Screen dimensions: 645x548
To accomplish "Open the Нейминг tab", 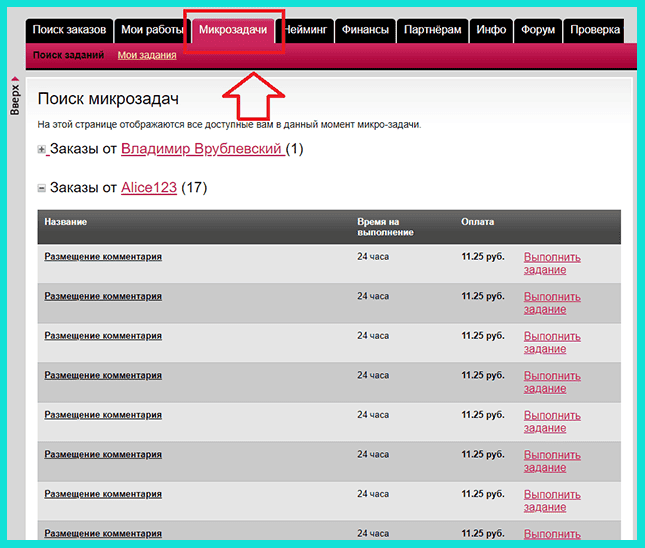I will click(x=304, y=30).
